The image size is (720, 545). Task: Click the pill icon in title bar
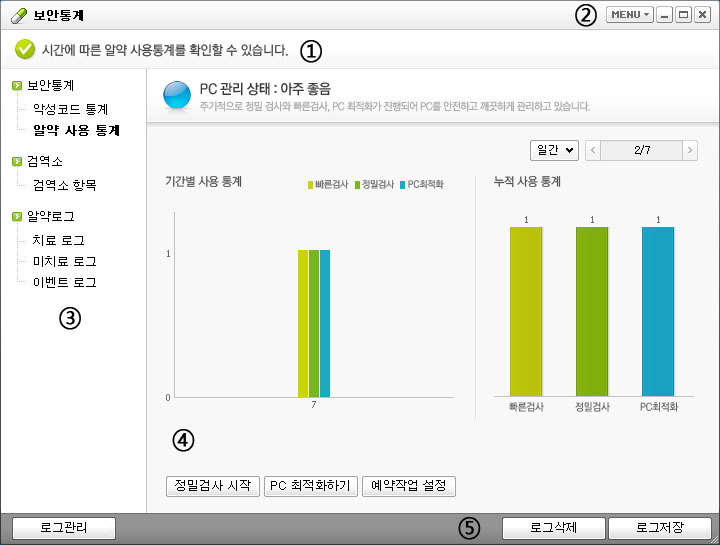(x=18, y=15)
